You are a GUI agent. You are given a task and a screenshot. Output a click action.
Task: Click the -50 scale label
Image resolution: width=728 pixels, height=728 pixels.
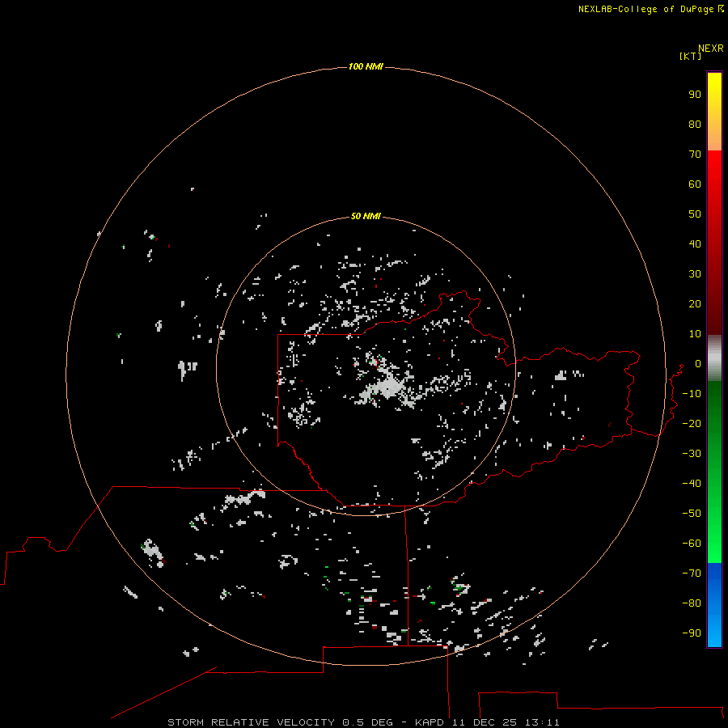pyautogui.click(x=692, y=514)
